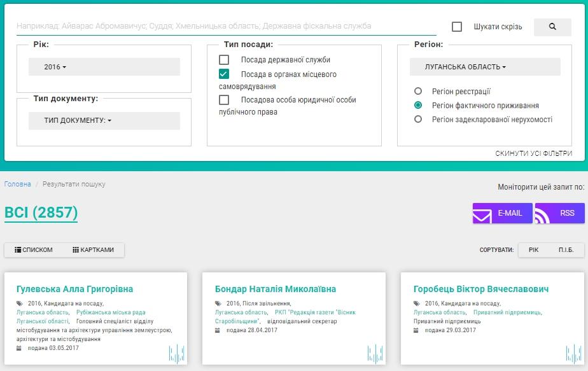This screenshot has width=588, height=371.
Task: Uncheck Посада в органах місцевого самоврядування
Action: (x=224, y=74)
